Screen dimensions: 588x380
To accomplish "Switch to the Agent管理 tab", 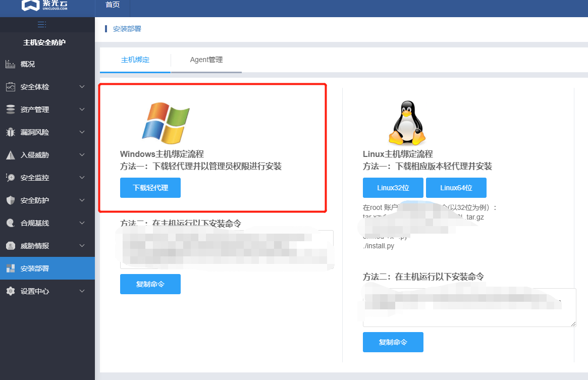I will tap(206, 60).
